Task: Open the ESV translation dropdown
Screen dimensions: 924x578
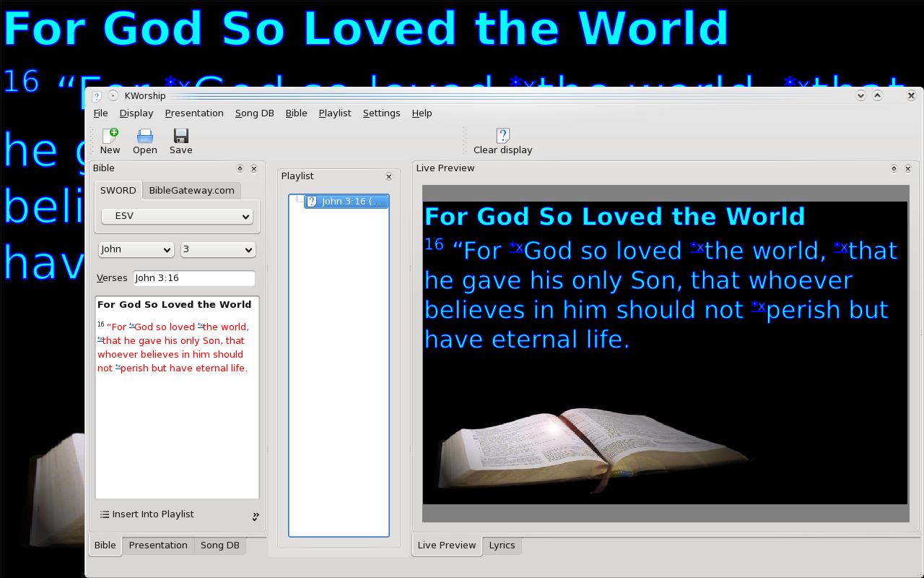Action: click(177, 216)
